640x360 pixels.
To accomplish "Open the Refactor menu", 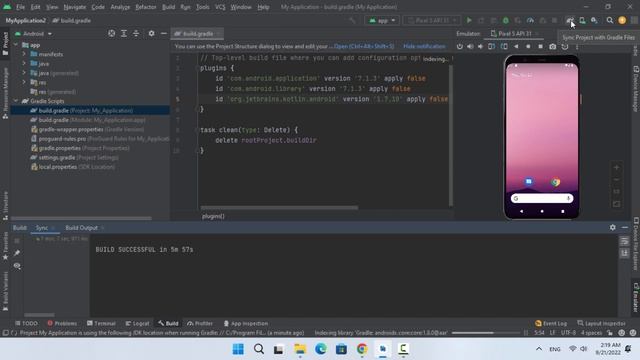I will coord(146,7).
